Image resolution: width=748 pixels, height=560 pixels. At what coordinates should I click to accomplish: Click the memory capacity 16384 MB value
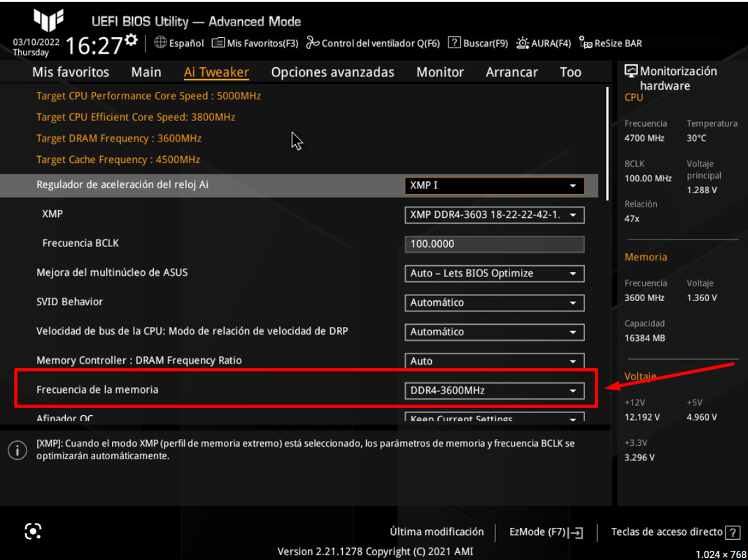644,338
